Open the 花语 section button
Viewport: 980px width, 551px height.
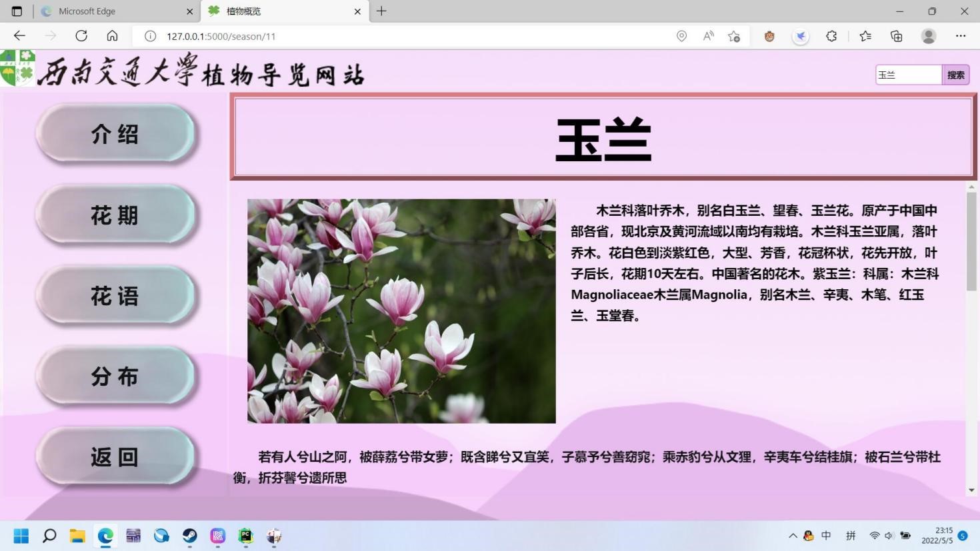(115, 295)
